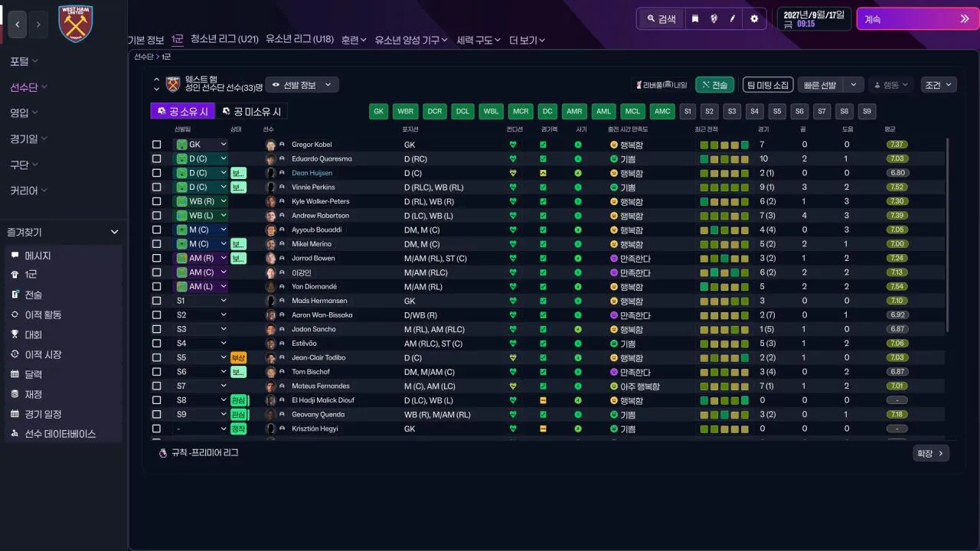Open the 경기 일정 fixtures shortcut

click(63, 414)
